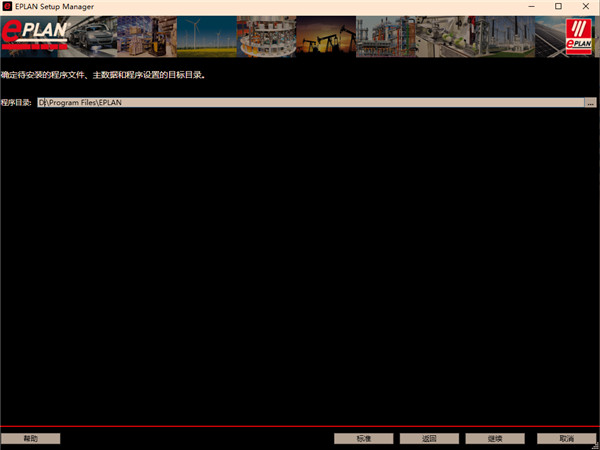The image size is (600, 450).
Task: Click the 标准 standard button
Action: (x=364, y=439)
